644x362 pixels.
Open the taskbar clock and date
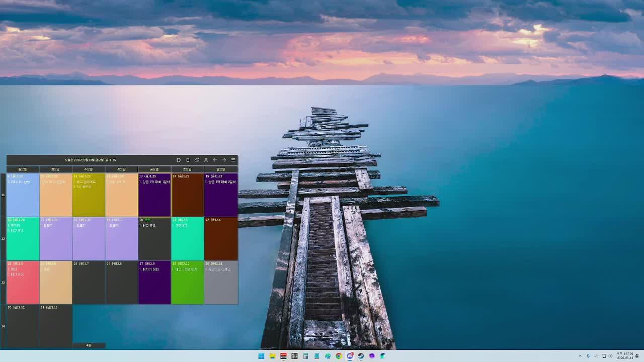pos(625,356)
